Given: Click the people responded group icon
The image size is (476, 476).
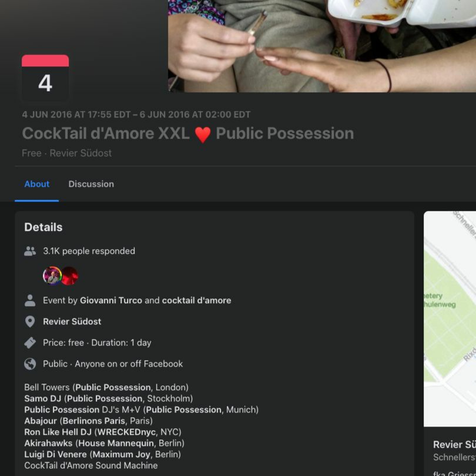Looking at the screenshot, I should click(x=30, y=251).
